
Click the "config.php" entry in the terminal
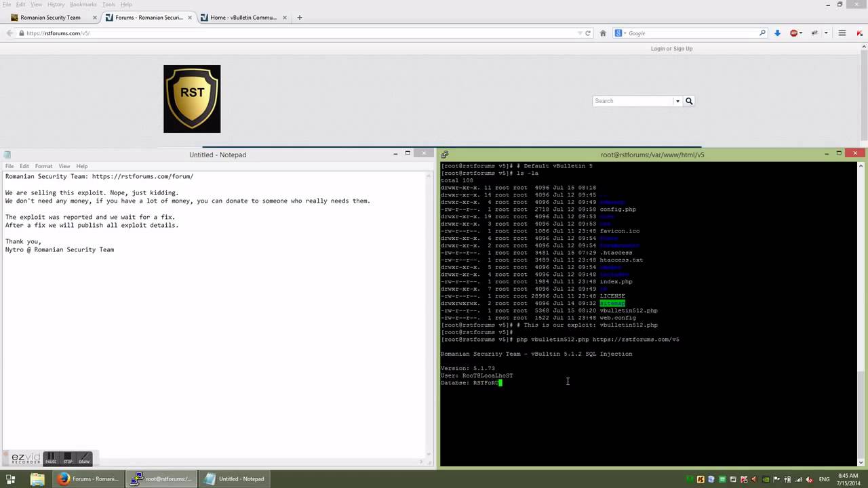coord(618,209)
